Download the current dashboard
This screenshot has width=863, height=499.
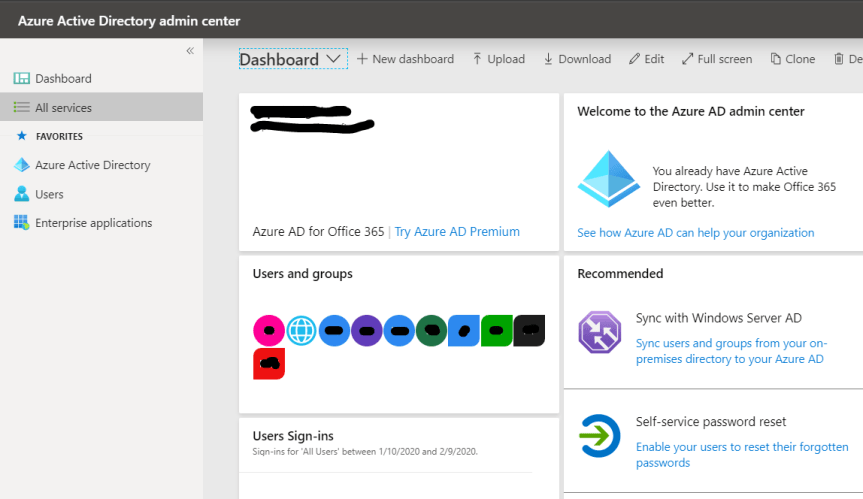[x=577, y=59]
